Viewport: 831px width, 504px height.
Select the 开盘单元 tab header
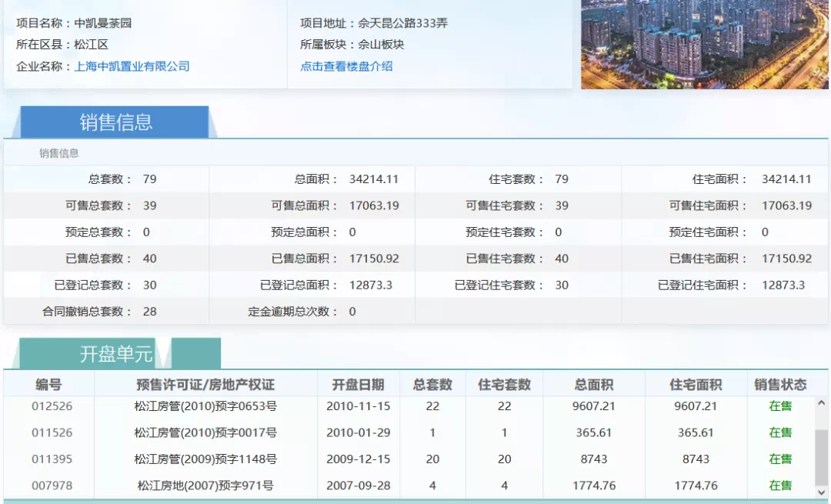(115, 354)
